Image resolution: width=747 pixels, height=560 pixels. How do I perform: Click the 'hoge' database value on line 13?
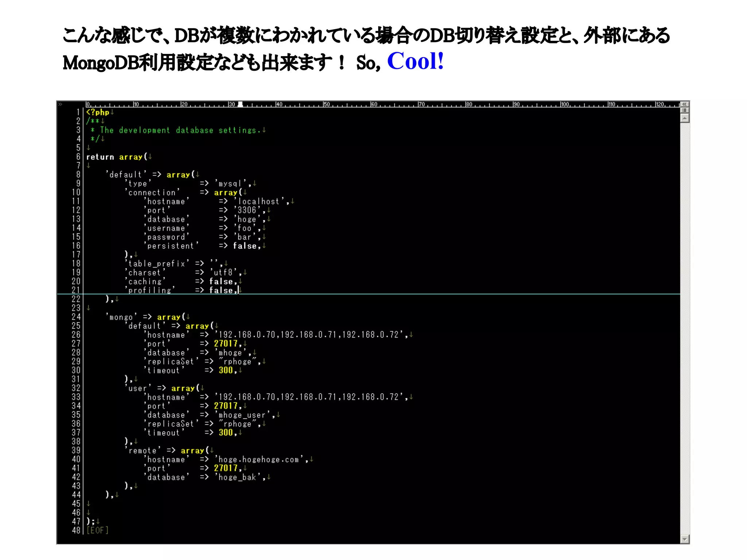pos(247,219)
